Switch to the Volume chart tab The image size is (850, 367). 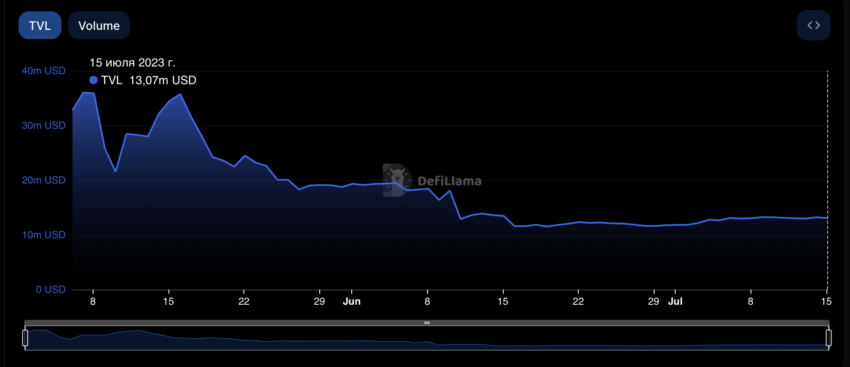pos(99,25)
